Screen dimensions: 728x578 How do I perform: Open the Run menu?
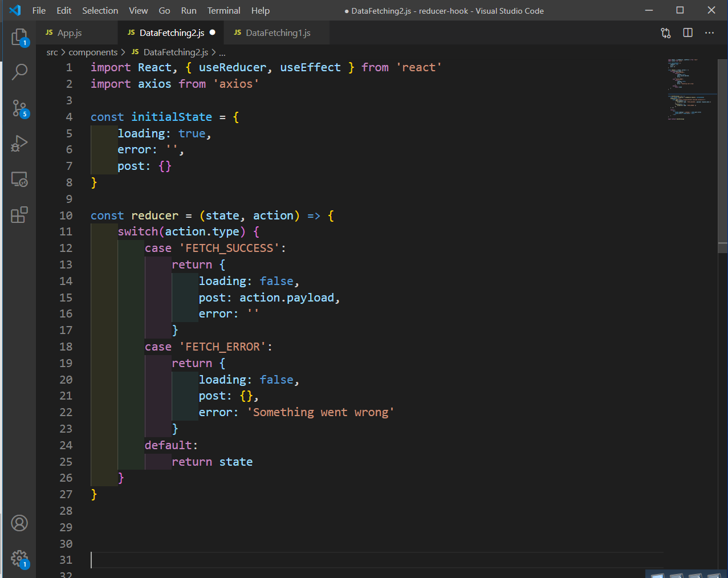189,10
